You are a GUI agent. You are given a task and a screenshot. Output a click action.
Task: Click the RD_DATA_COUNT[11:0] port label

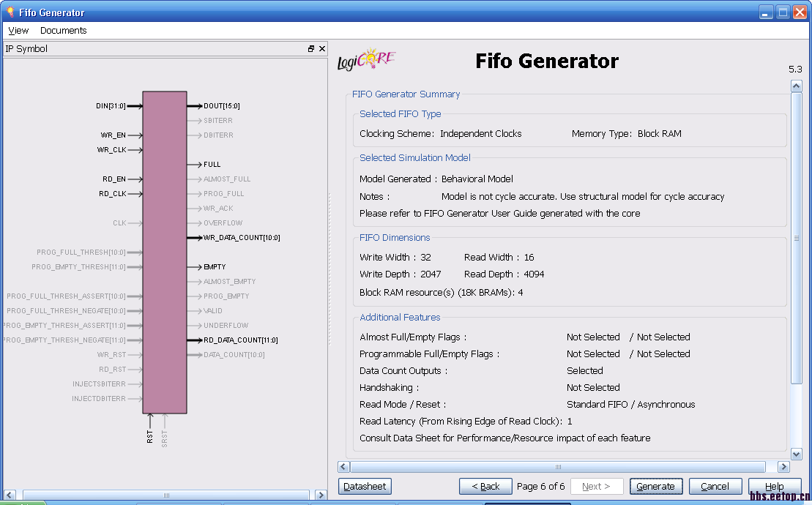coord(241,340)
